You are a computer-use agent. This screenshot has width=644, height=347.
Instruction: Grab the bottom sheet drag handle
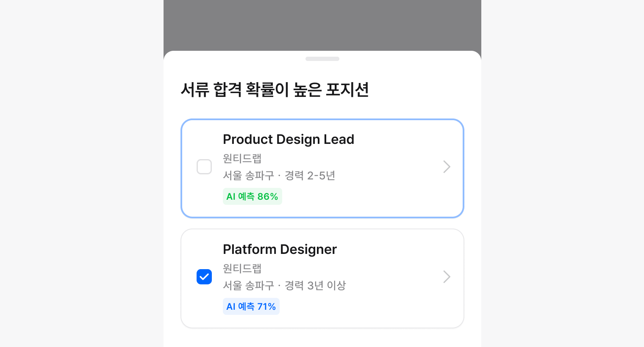(322, 59)
